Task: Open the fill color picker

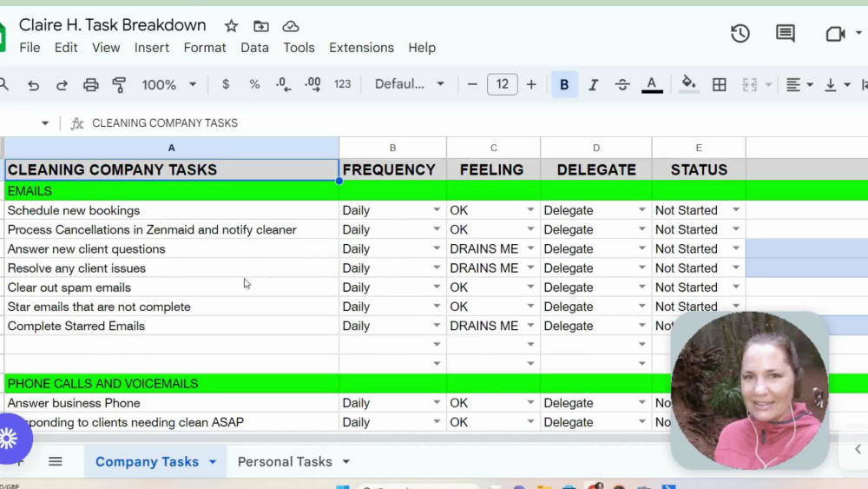Action: (688, 85)
